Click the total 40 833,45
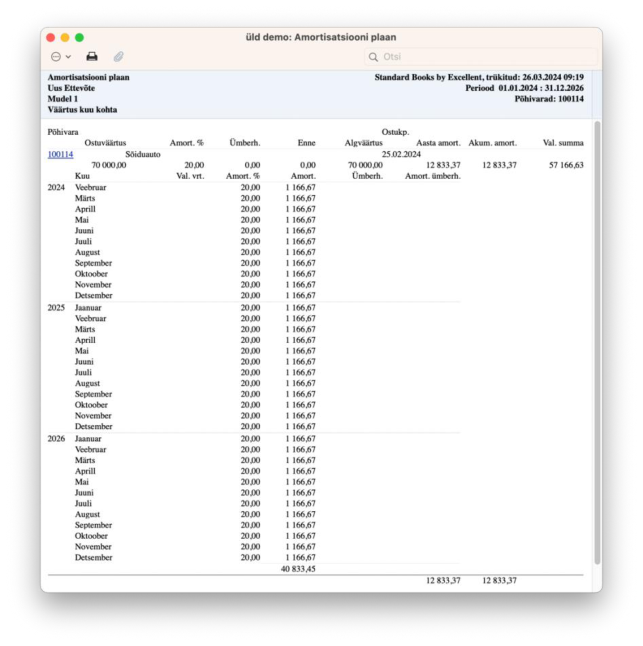 [298, 569]
